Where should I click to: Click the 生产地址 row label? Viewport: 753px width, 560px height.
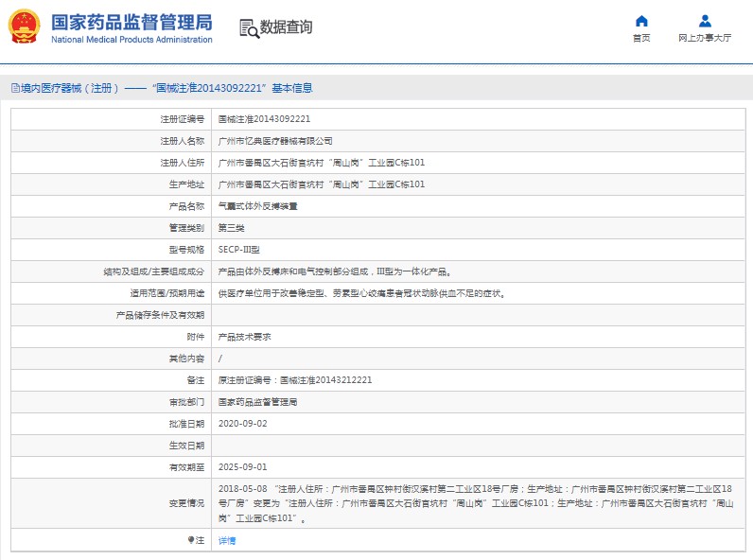186,184
